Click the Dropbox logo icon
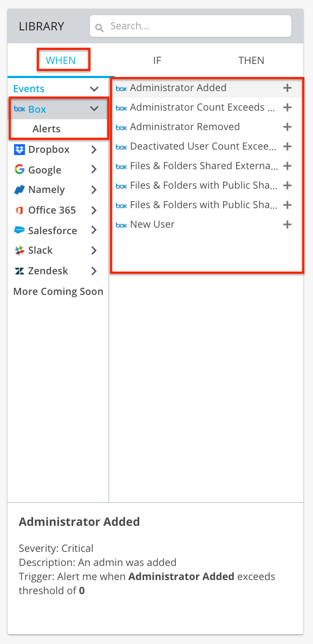 19,150
